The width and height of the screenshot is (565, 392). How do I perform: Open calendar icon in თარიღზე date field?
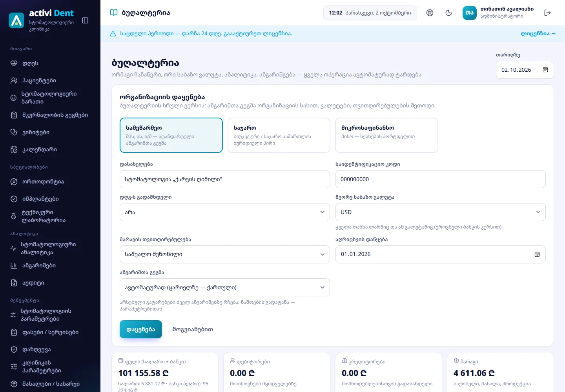(x=545, y=70)
